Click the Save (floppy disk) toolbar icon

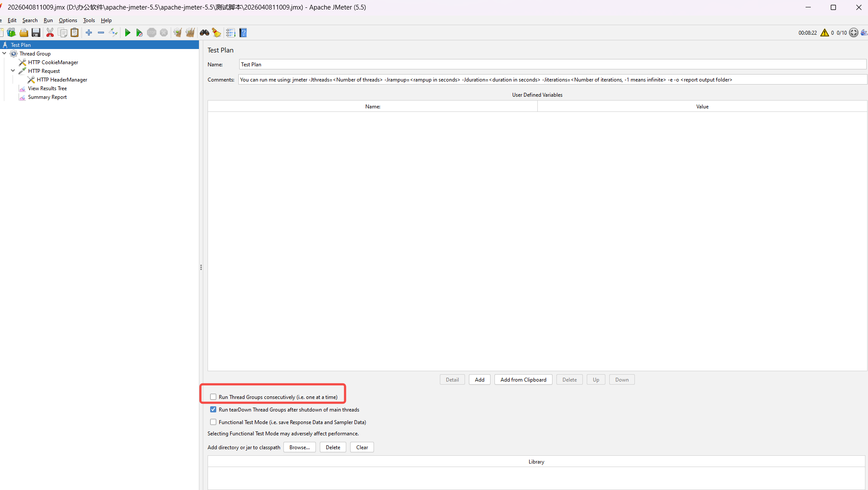coord(36,33)
